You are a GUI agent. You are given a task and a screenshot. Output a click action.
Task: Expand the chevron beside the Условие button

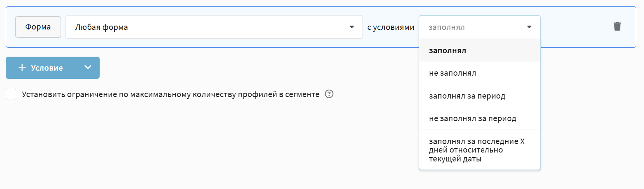pos(88,68)
